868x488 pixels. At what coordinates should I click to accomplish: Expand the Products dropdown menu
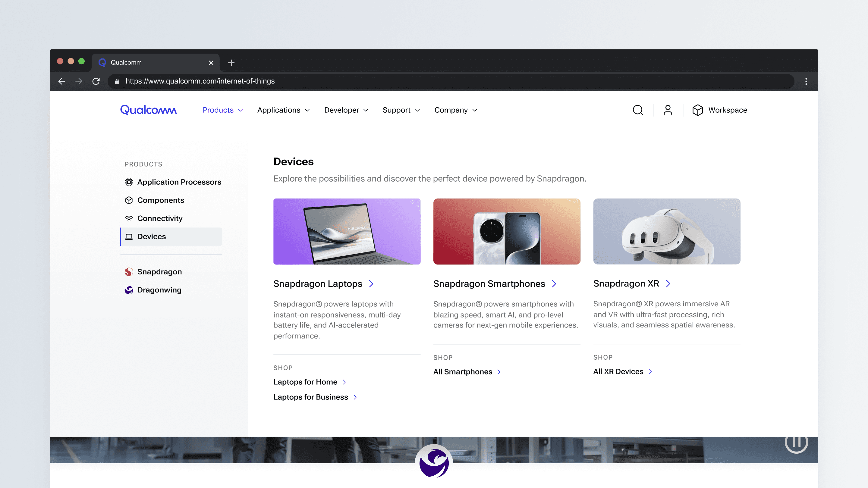(222, 110)
